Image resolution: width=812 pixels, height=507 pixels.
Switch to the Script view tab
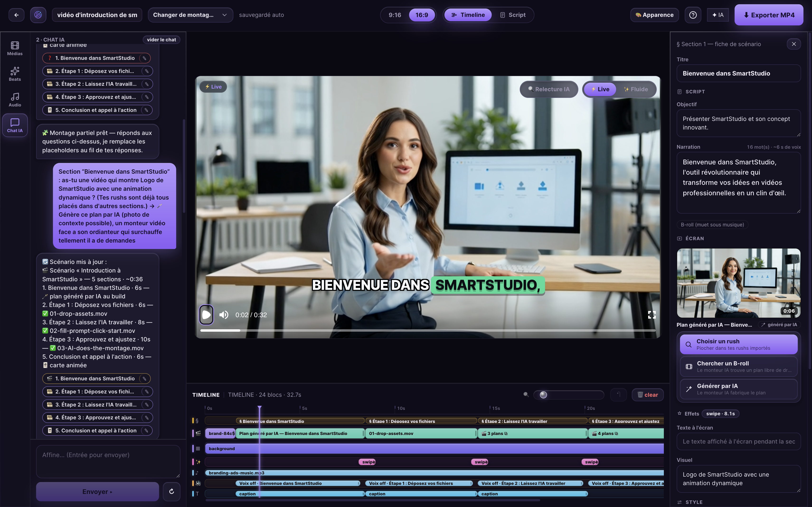pos(513,15)
